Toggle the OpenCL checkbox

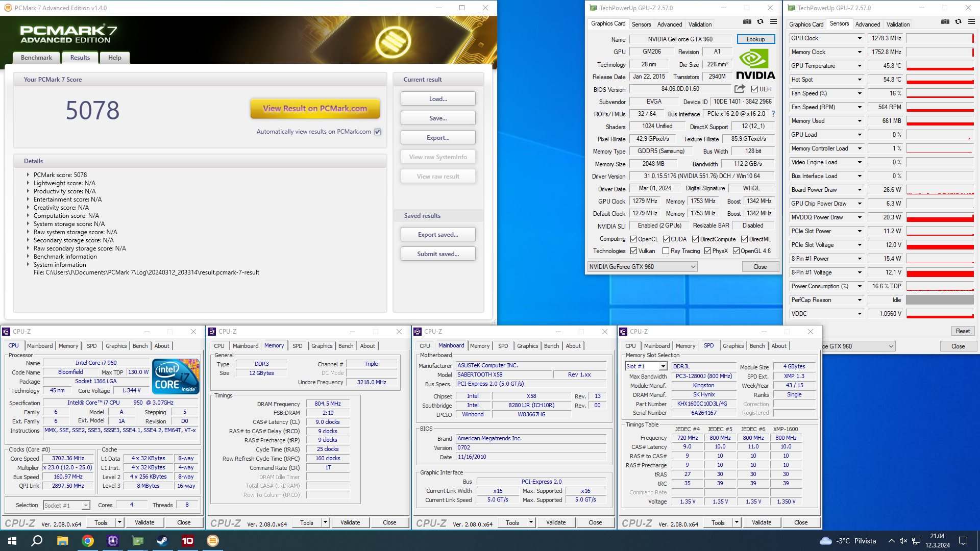(633, 239)
